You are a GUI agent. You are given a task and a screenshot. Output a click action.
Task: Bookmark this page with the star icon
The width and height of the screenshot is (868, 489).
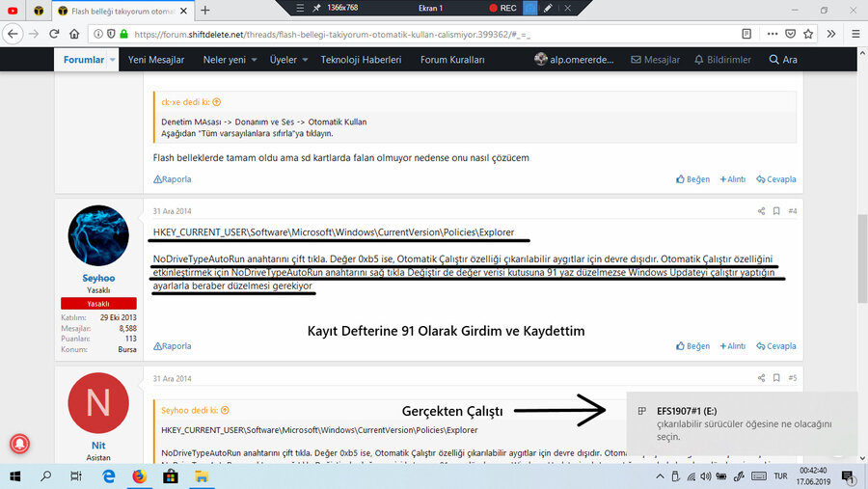[x=808, y=34]
